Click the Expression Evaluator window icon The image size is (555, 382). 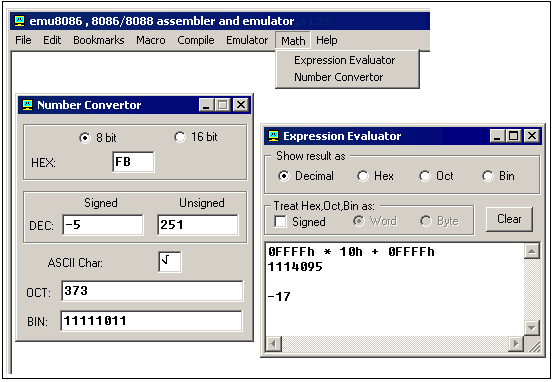click(x=273, y=136)
